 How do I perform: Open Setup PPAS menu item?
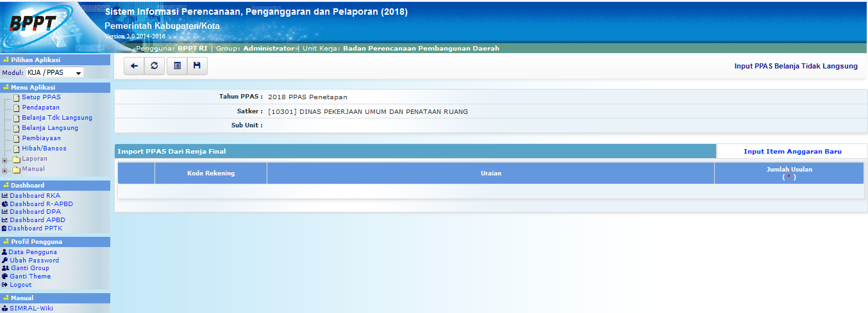(x=41, y=97)
